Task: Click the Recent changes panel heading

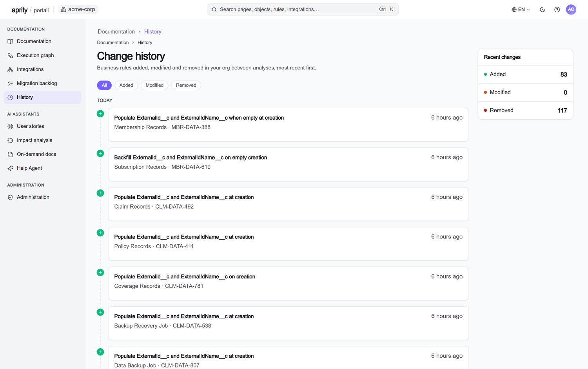Action: 502,57
